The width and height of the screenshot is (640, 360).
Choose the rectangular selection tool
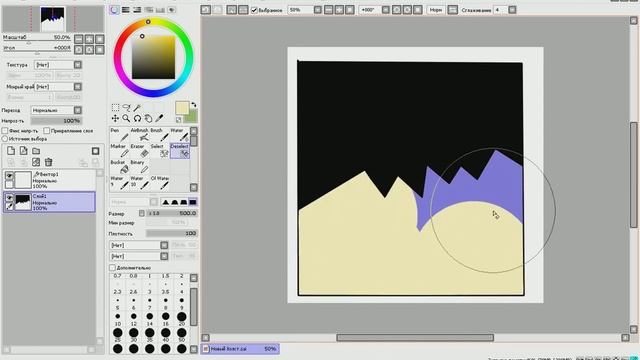(116, 107)
